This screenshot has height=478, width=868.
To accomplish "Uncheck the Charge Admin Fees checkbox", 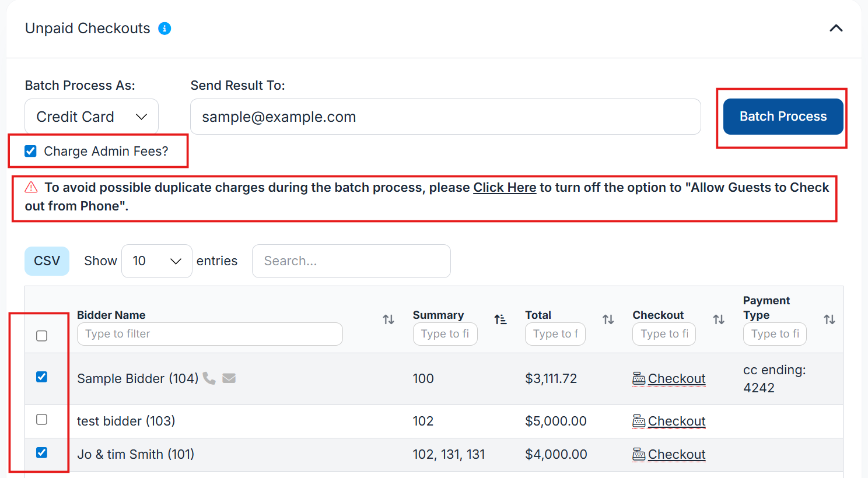I will (31, 152).
